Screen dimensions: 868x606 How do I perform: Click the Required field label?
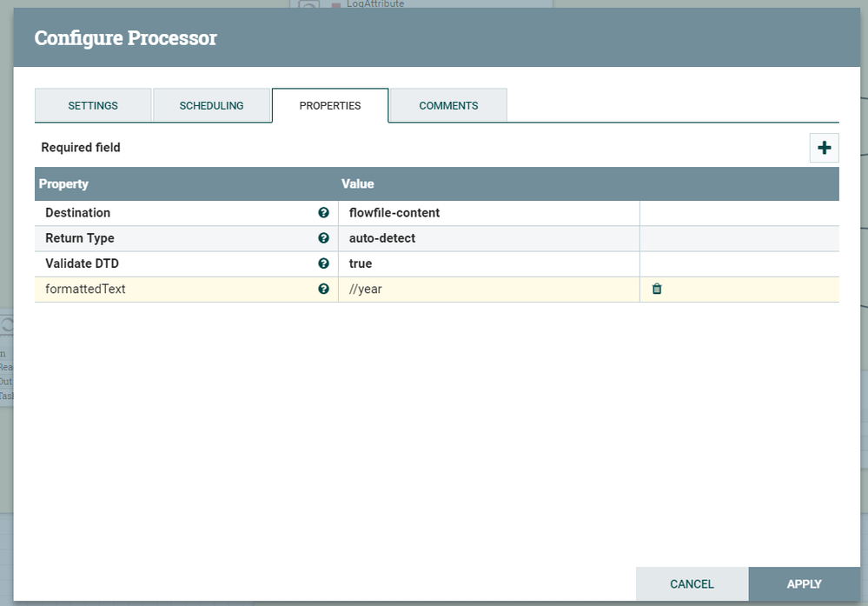(x=81, y=147)
